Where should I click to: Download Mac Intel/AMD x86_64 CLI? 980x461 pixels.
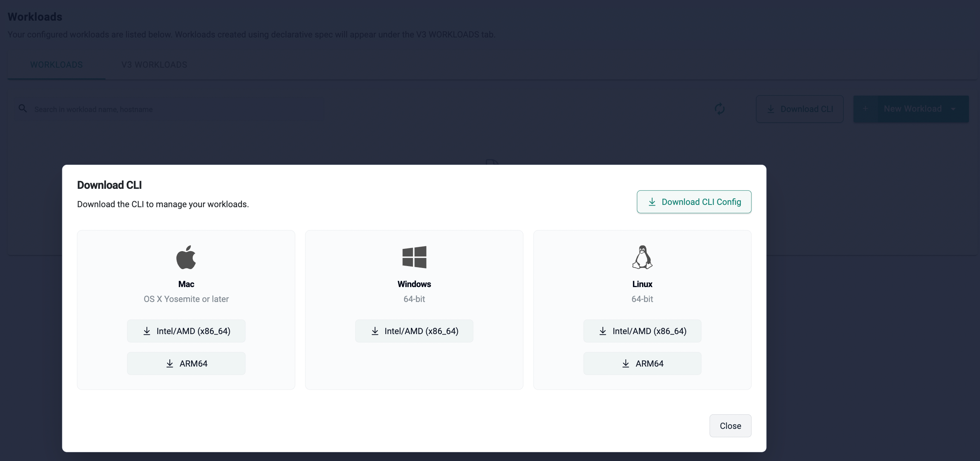(186, 331)
